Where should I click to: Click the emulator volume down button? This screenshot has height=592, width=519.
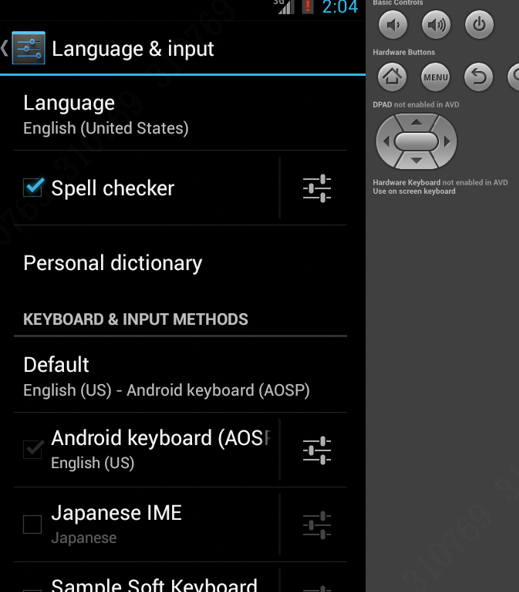[x=393, y=25]
